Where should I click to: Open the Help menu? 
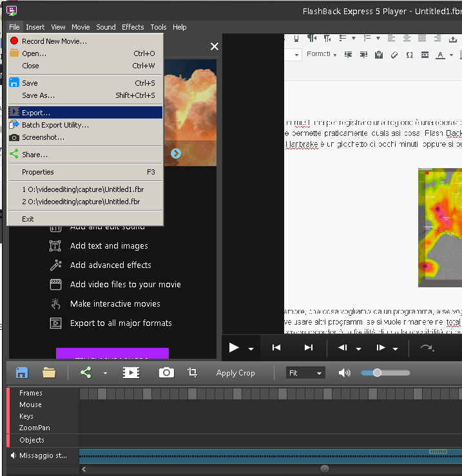(x=180, y=27)
